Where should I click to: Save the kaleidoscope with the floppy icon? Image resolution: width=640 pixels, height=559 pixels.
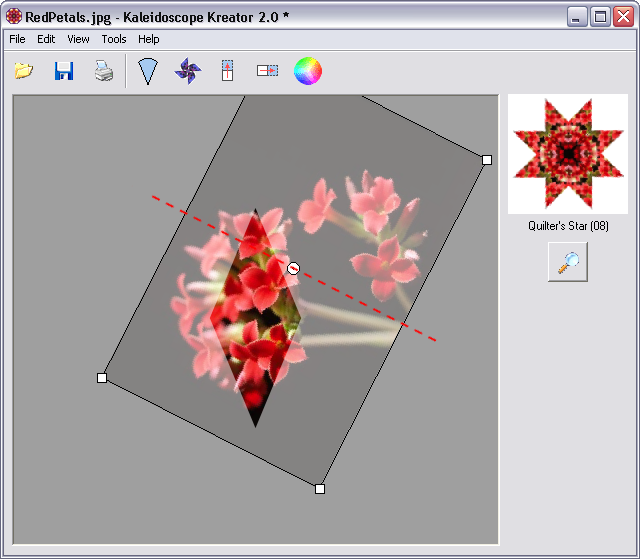[64, 71]
